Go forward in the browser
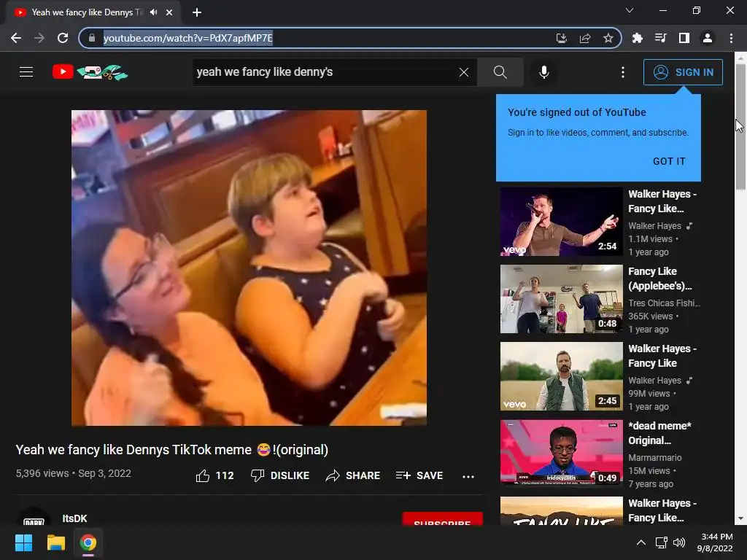Screen dimensions: 747x560 [39, 38]
